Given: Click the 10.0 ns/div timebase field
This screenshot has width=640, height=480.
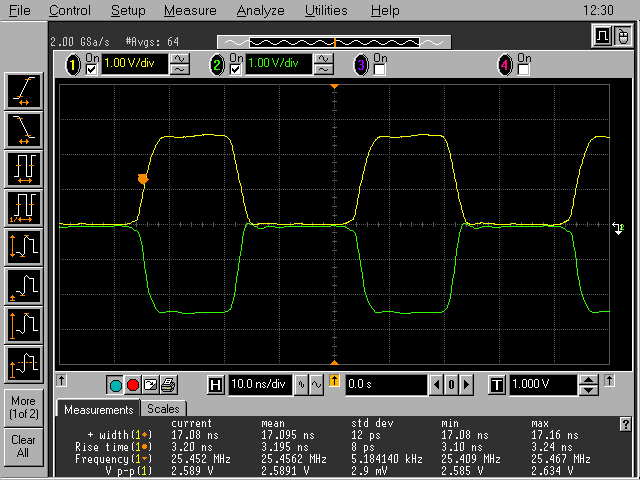Looking at the screenshot, I should (x=260, y=384).
